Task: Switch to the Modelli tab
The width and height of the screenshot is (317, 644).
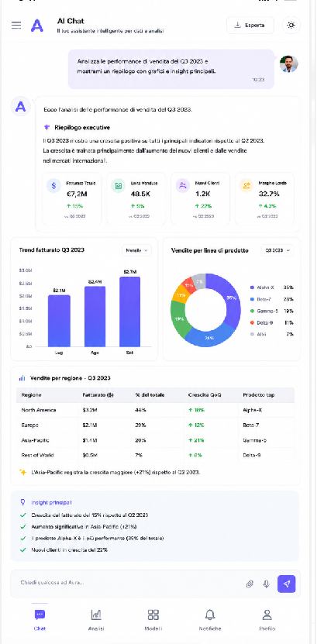Action: click(x=153, y=619)
